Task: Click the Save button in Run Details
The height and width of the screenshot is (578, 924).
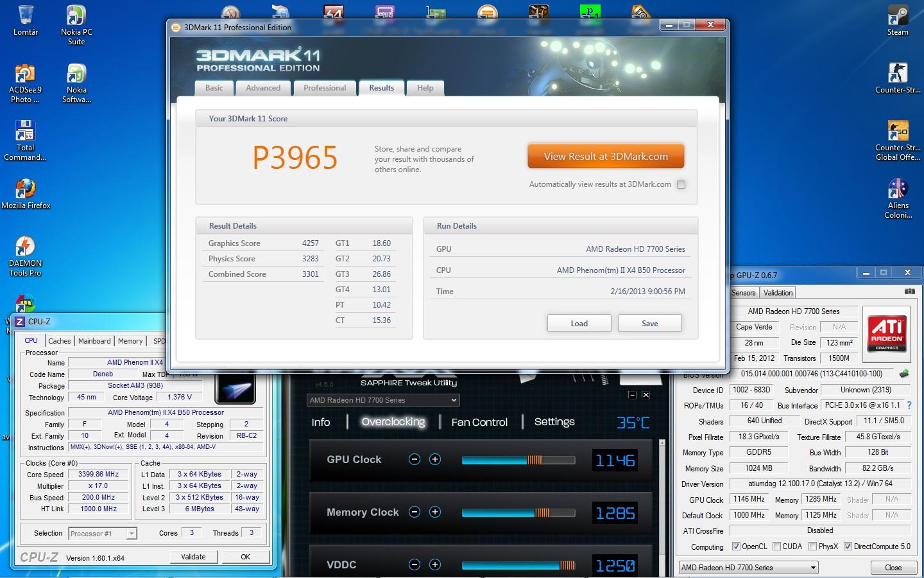Action: [649, 323]
